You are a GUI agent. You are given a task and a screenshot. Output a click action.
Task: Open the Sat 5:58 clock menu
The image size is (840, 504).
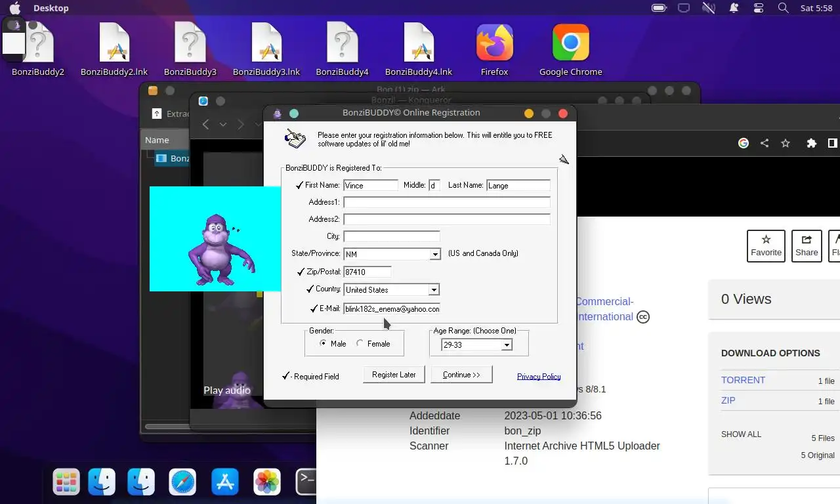pyautogui.click(x=816, y=8)
